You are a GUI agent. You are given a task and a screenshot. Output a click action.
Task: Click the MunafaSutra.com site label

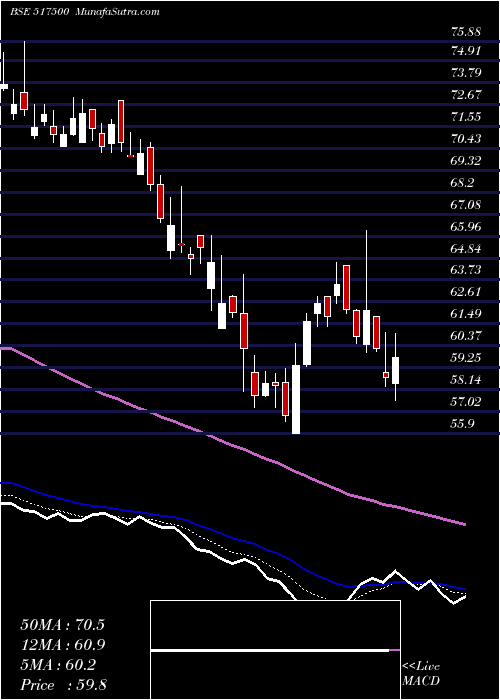pyautogui.click(x=115, y=12)
